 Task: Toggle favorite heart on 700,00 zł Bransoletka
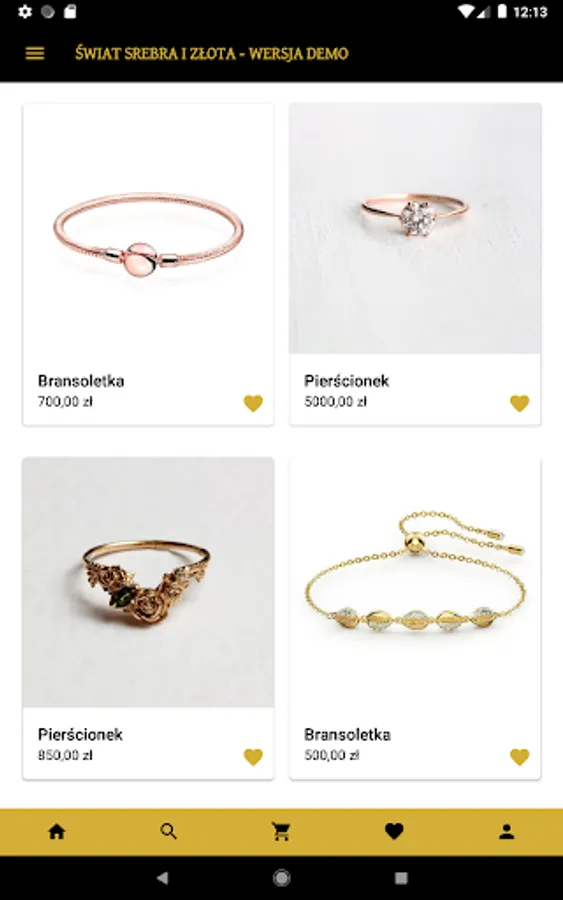(x=253, y=404)
